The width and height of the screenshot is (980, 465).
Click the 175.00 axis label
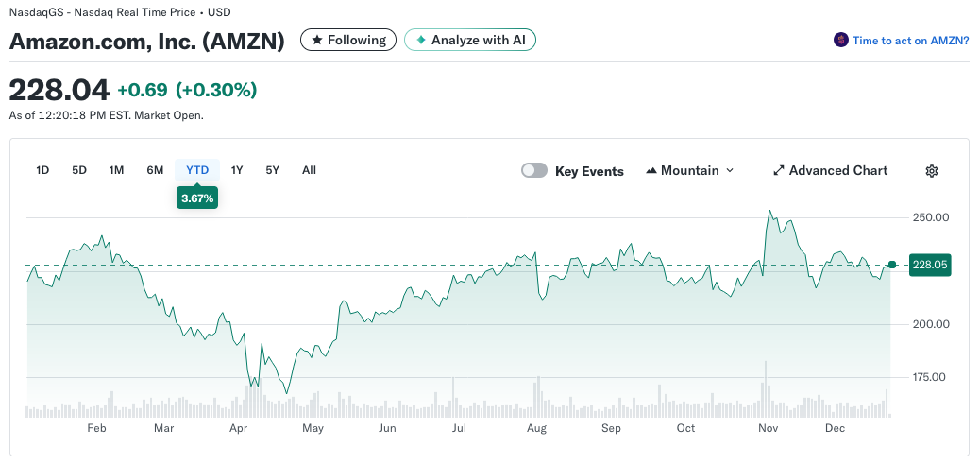coord(931,377)
